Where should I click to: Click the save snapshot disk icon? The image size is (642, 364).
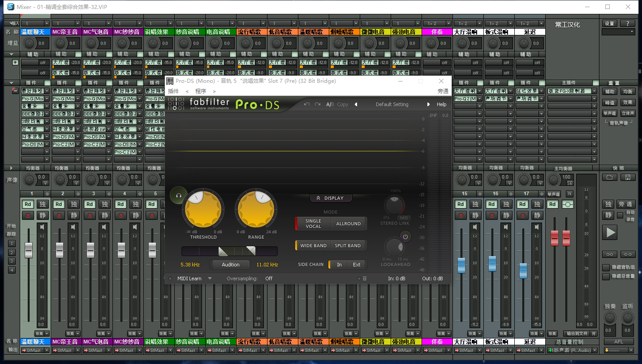pos(628,177)
